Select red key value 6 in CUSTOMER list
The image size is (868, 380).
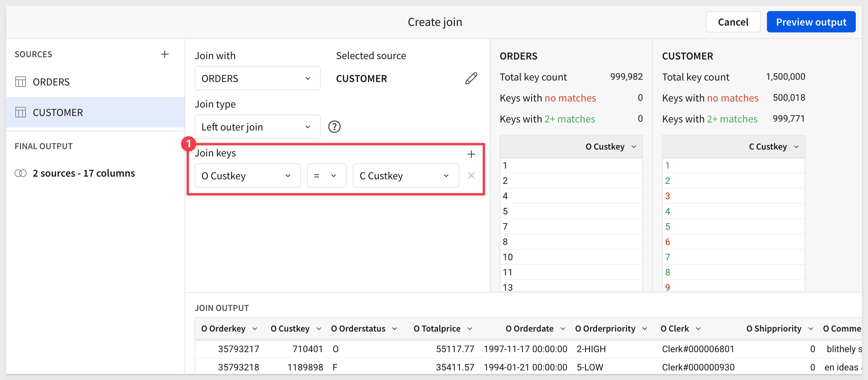click(x=734, y=242)
